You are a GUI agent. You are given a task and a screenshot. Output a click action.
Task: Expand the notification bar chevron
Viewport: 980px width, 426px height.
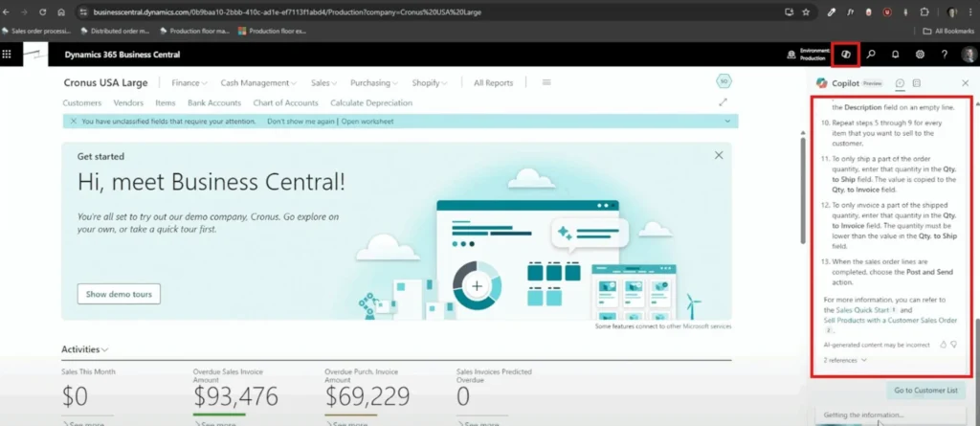click(x=727, y=122)
